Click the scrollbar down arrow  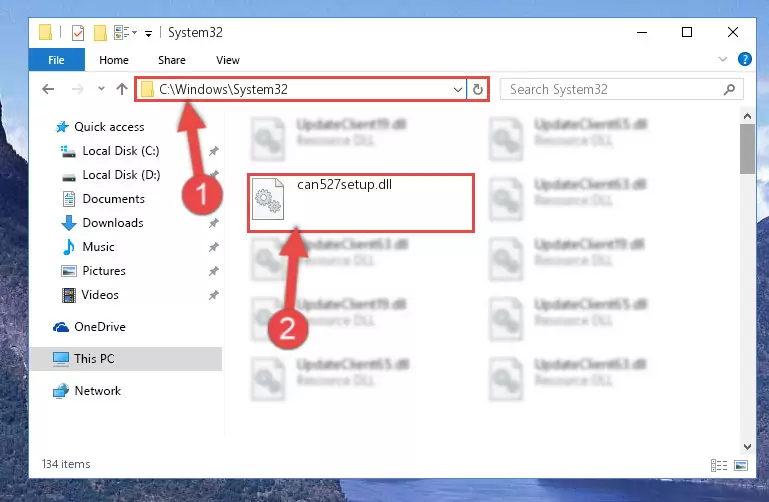coord(747,447)
